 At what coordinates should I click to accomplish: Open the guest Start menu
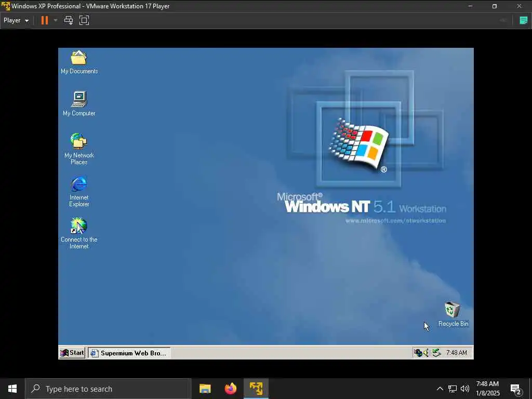[72, 353]
